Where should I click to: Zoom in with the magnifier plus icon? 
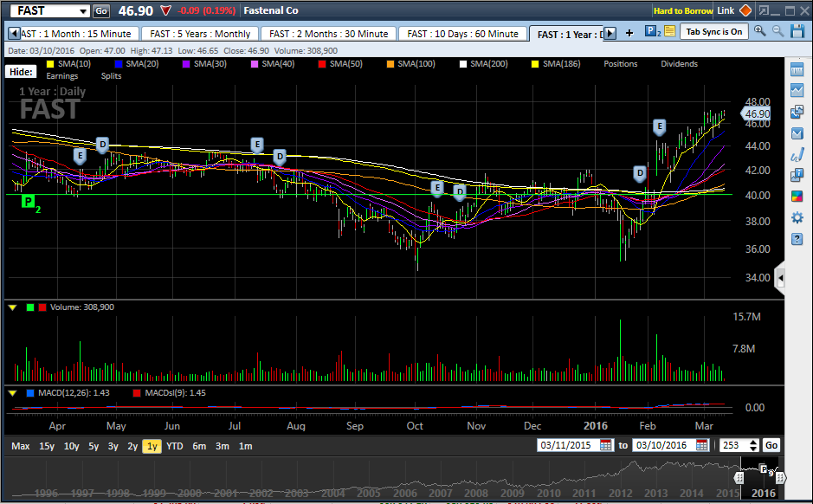click(760, 31)
